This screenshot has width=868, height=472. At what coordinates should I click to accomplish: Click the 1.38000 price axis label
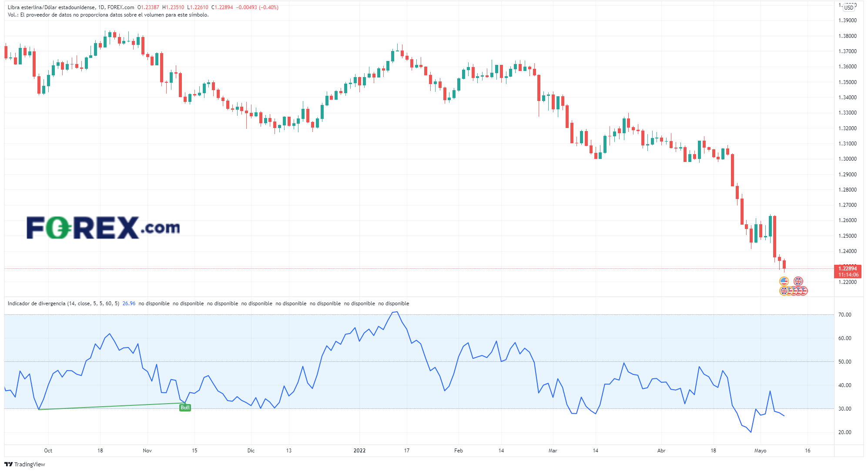848,36
